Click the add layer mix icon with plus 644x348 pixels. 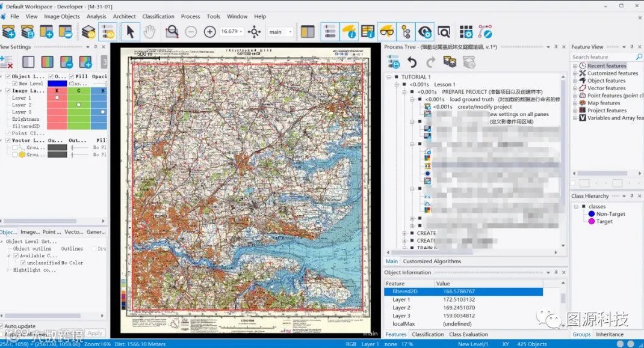[85, 62]
